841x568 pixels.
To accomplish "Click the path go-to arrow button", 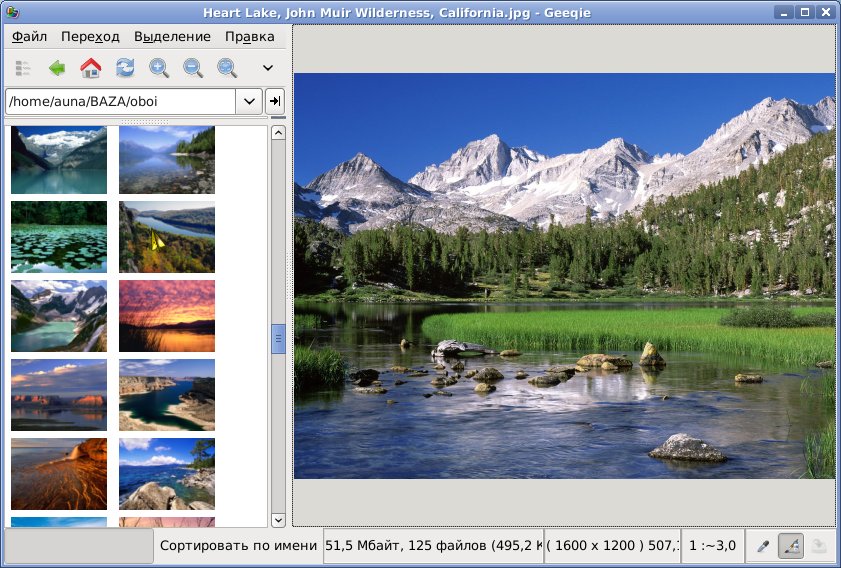I will point(275,101).
